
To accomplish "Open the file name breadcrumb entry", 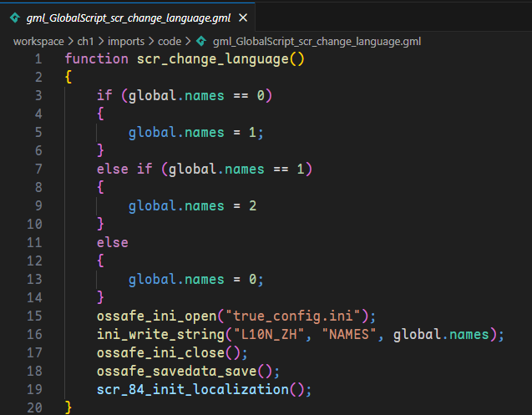I will (x=317, y=42).
